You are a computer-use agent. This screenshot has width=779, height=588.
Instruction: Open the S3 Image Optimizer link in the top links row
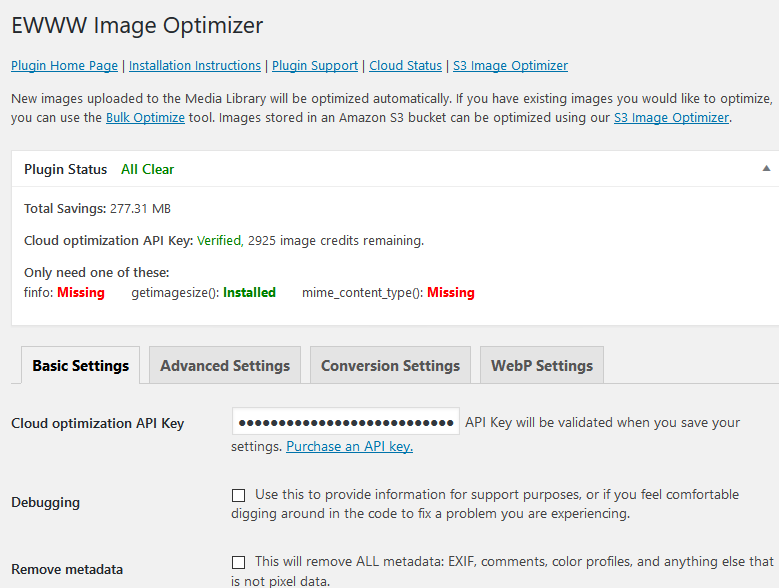point(510,66)
